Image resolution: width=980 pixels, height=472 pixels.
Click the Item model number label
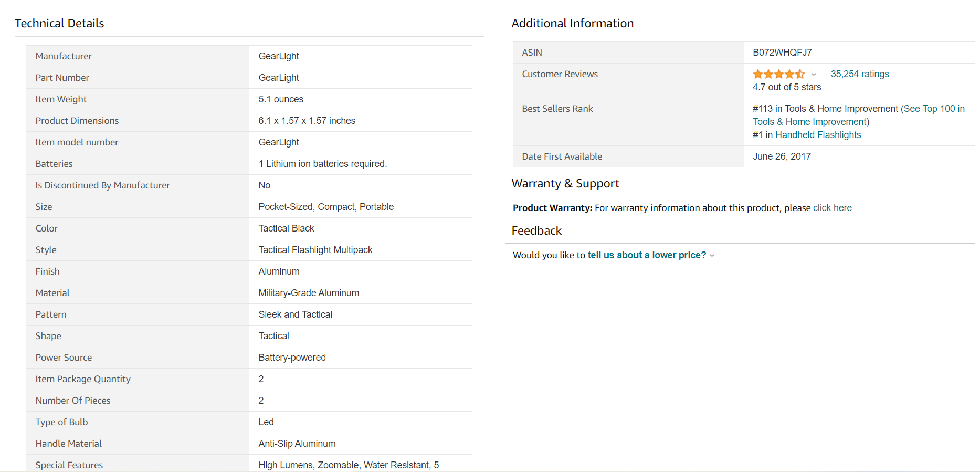(77, 142)
